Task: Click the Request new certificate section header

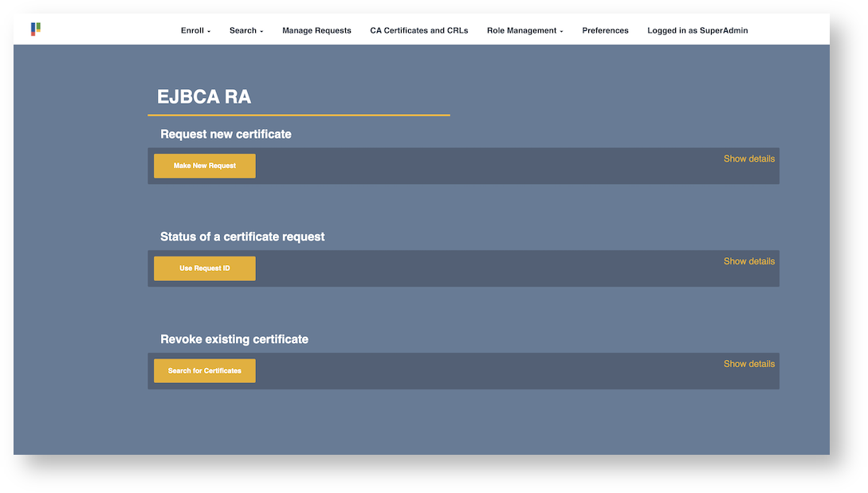Action: point(226,134)
